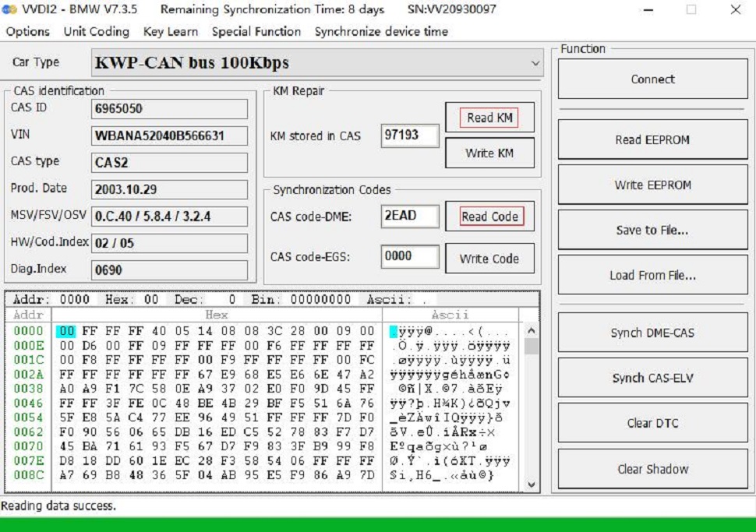This screenshot has width=756, height=532.
Task: Click Write EEPROM button
Action: pos(652,185)
